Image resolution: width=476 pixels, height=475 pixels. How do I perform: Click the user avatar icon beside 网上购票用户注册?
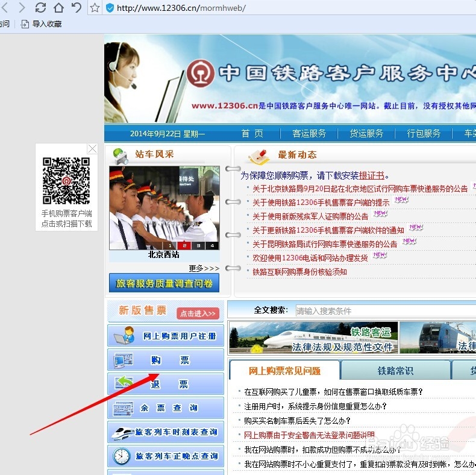coord(125,335)
